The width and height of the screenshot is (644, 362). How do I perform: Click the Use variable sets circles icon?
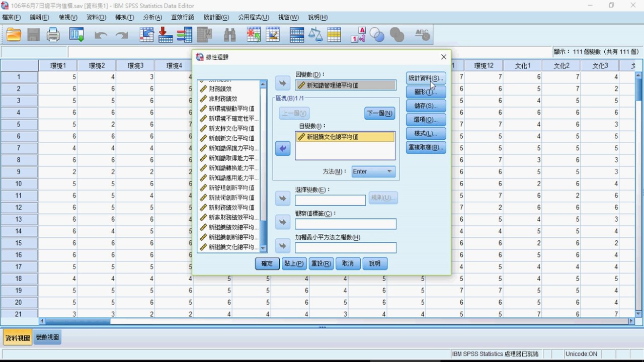point(377,35)
